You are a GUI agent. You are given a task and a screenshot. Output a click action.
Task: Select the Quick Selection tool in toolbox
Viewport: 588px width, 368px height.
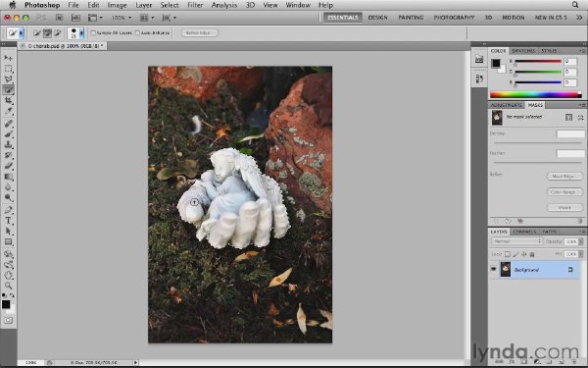(x=8, y=89)
